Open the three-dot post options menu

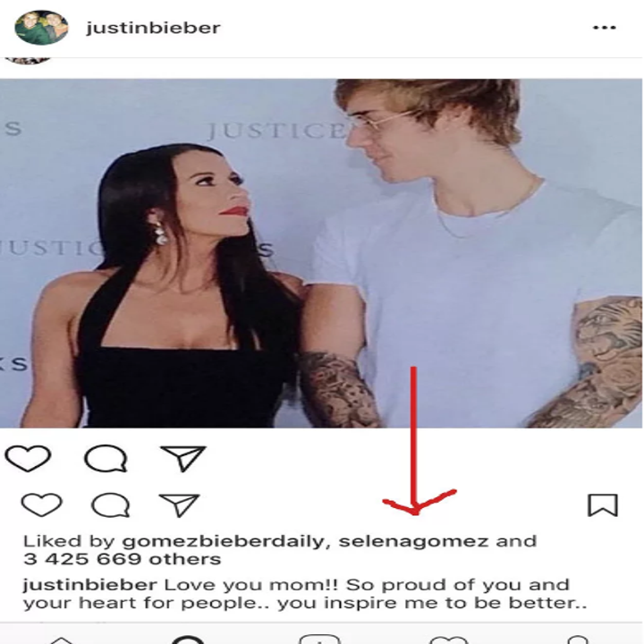[604, 28]
